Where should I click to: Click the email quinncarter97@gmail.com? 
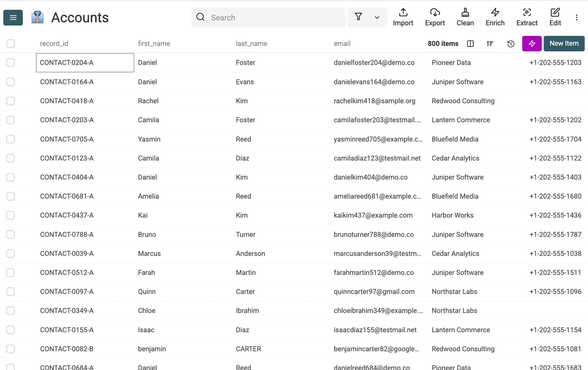tap(374, 292)
